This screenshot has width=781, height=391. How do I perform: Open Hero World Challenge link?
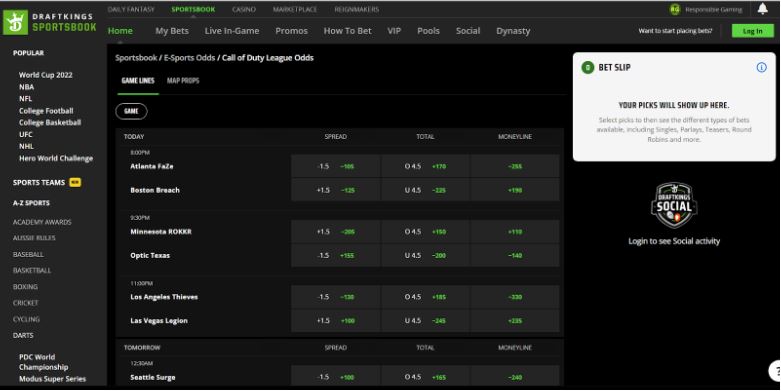tap(56, 158)
